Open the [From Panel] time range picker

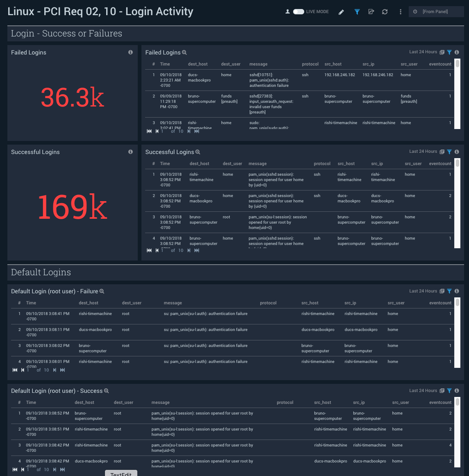coord(436,12)
